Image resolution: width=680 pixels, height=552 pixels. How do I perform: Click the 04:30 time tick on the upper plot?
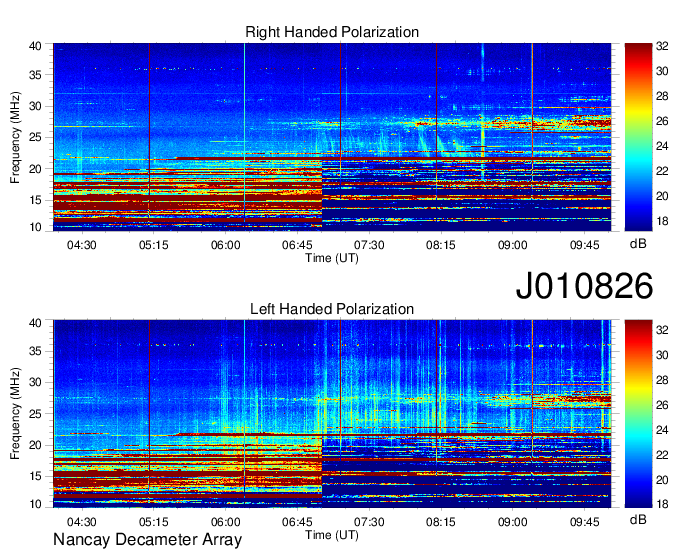[82, 245]
